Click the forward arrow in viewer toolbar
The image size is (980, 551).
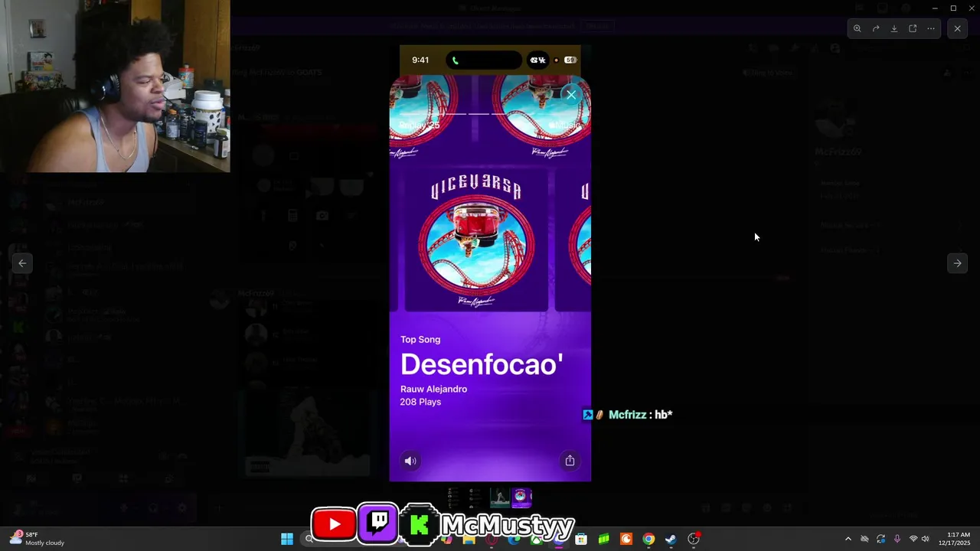pyautogui.click(x=876, y=28)
